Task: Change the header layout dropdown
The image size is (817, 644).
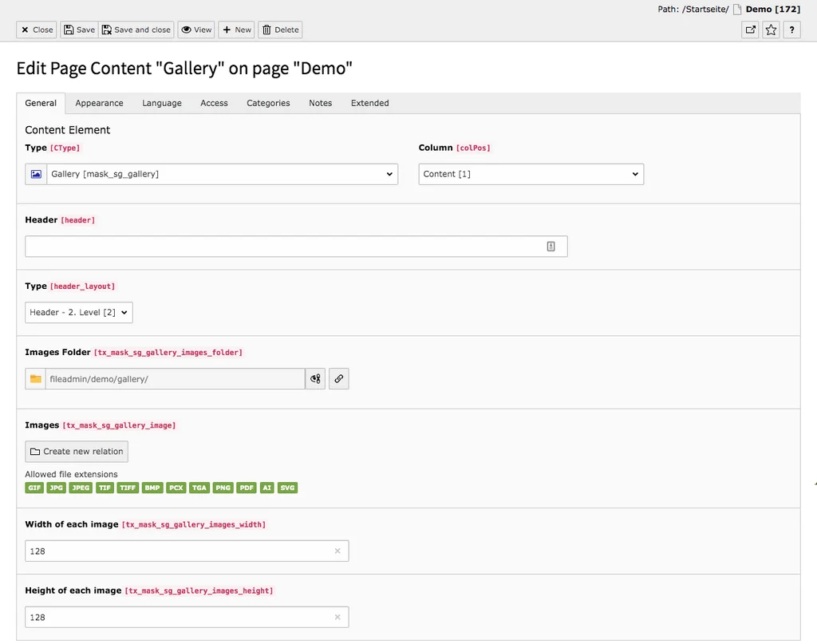Action: click(78, 312)
